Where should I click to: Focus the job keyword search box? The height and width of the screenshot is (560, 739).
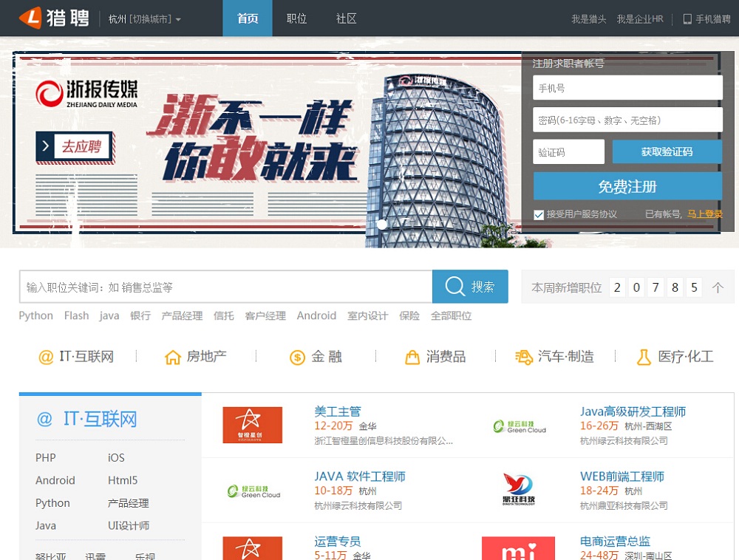[x=225, y=287]
